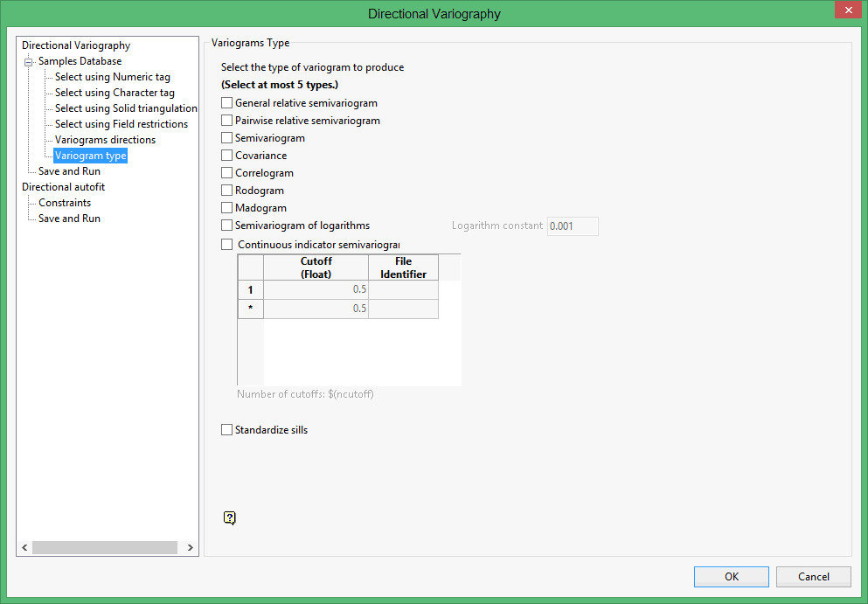Check the Covariance variogram type

click(x=226, y=155)
